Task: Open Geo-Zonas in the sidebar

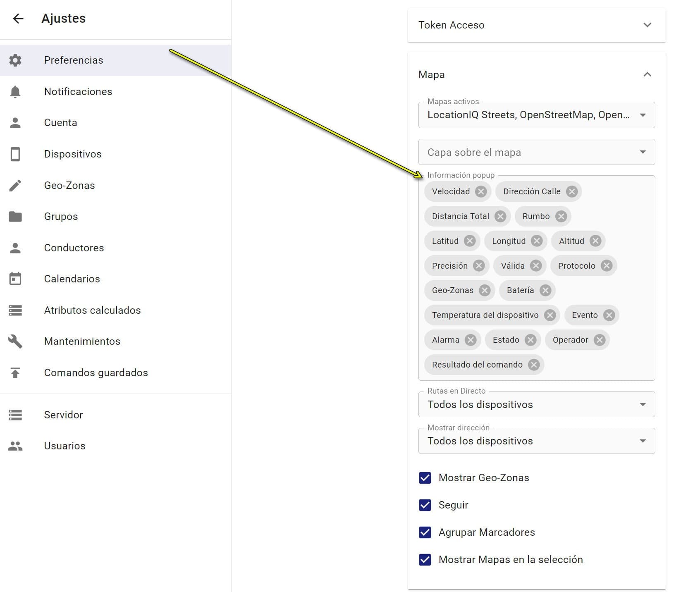Action: (x=115, y=186)
